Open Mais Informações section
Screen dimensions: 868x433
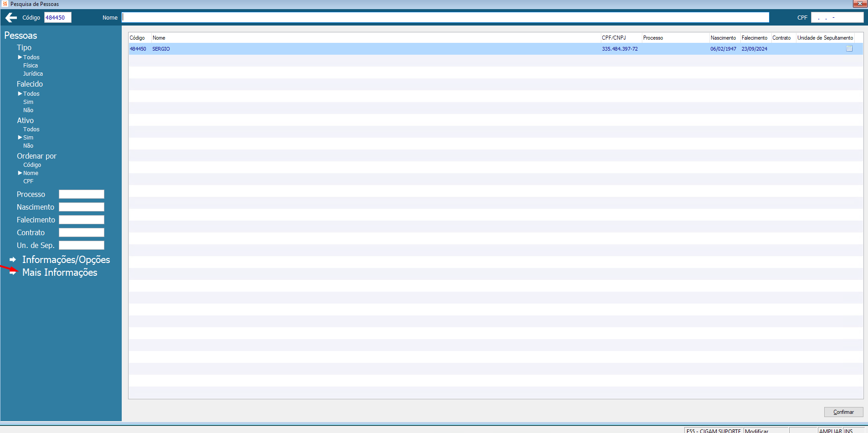[60, 273]
